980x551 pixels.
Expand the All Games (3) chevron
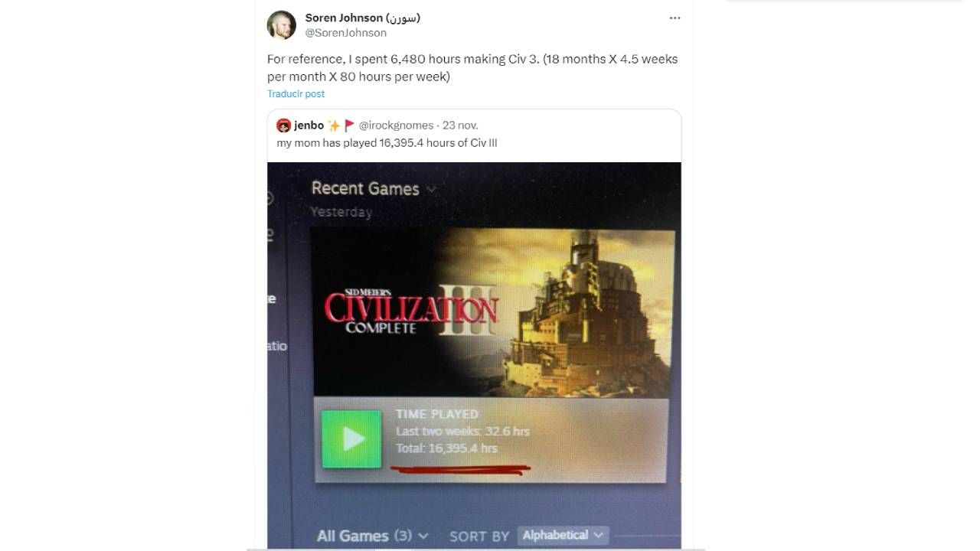pos(423,536)
